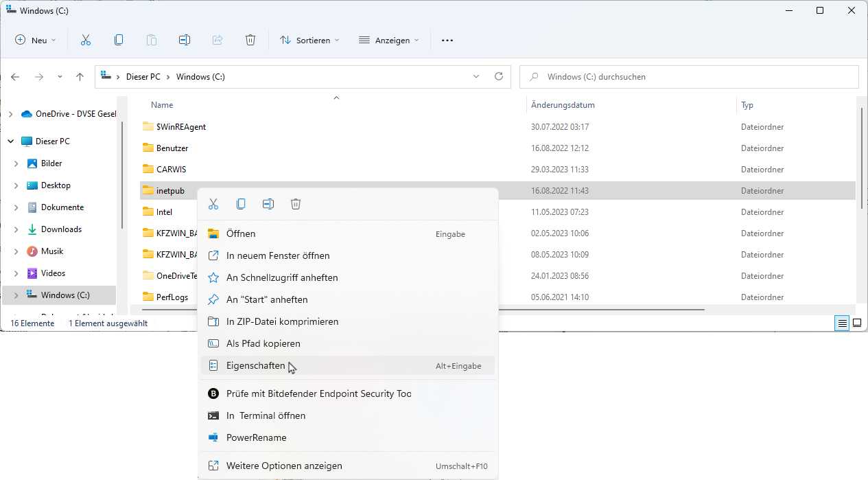Click the PowerRename icon in context menu
The image size is (868, 480).
213,437
